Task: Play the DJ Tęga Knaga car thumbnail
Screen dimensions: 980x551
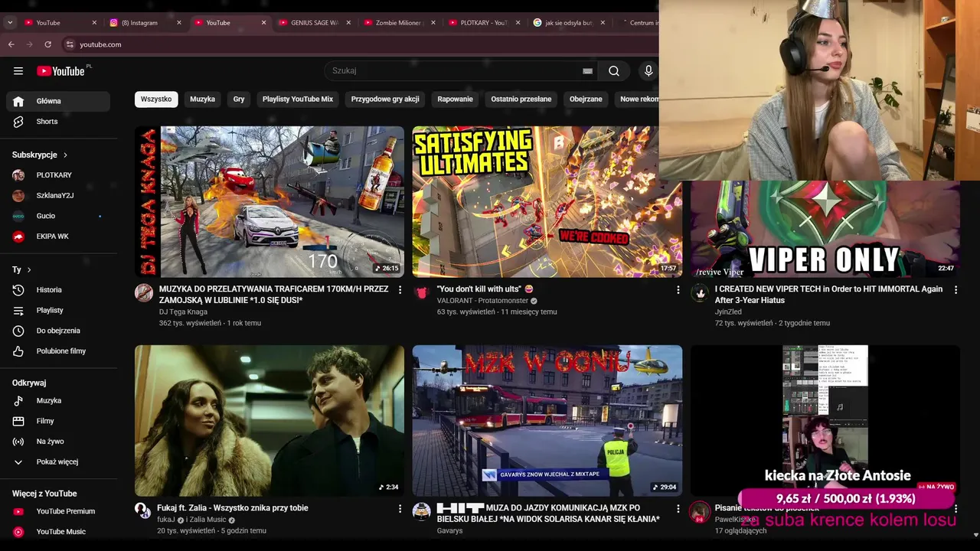Action: pyautogui.click(x=269, y=201)
